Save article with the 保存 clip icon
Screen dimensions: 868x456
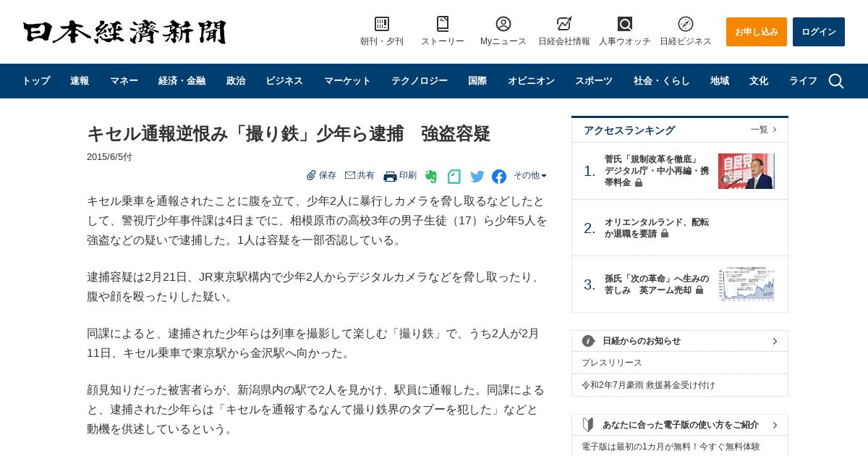click(312, 175)
